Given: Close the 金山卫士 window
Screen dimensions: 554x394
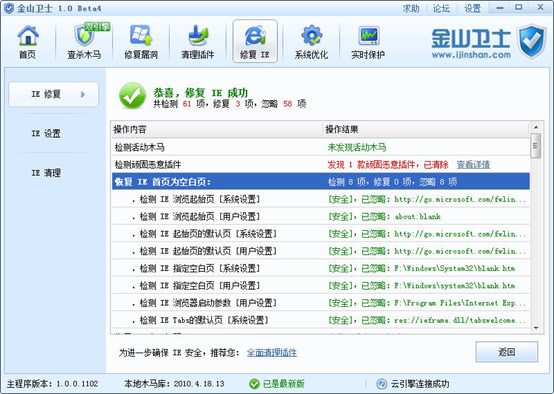Looking at the screenshot, I should (541, 7).
